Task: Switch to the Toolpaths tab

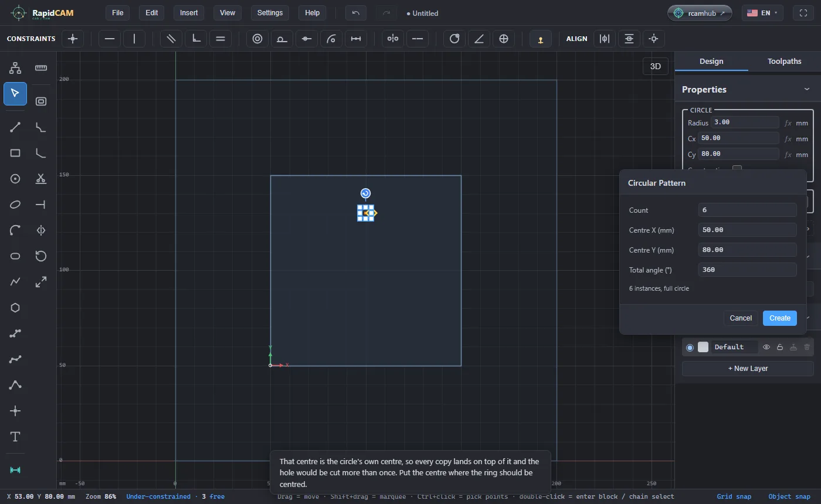Action: pos(784,61)
